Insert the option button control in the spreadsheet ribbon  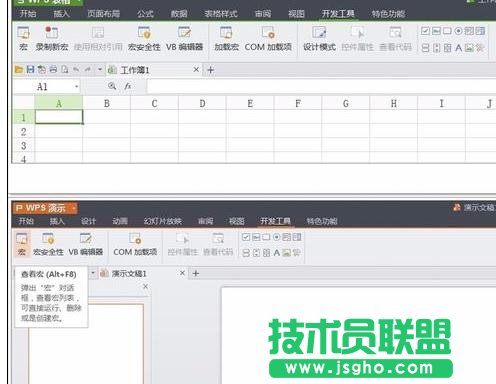(x=458, y=31)
